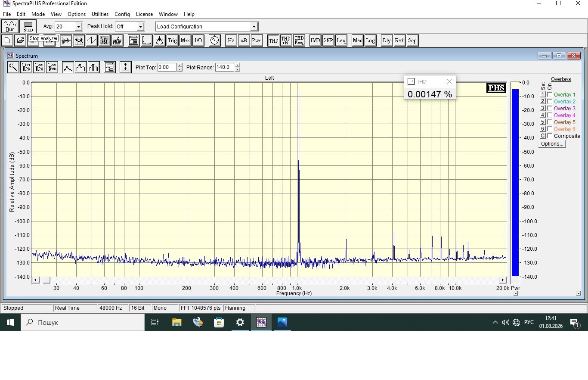Open the License menu
The image size is (588, 380).
tap(144, 14)
